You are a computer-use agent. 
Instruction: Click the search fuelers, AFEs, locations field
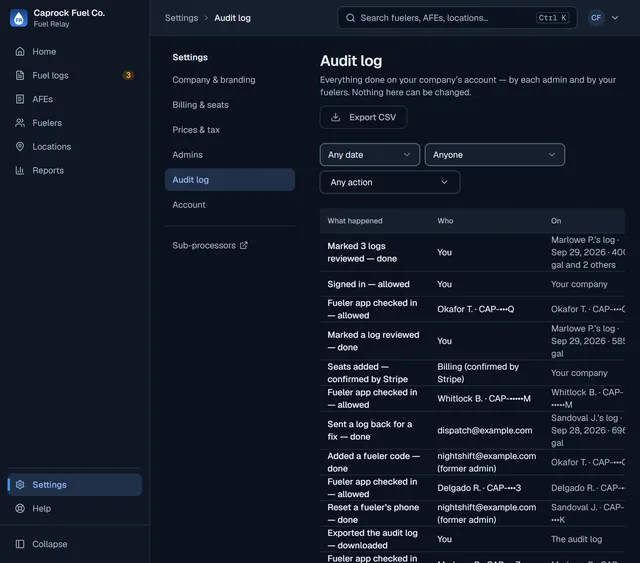(457, 18)
